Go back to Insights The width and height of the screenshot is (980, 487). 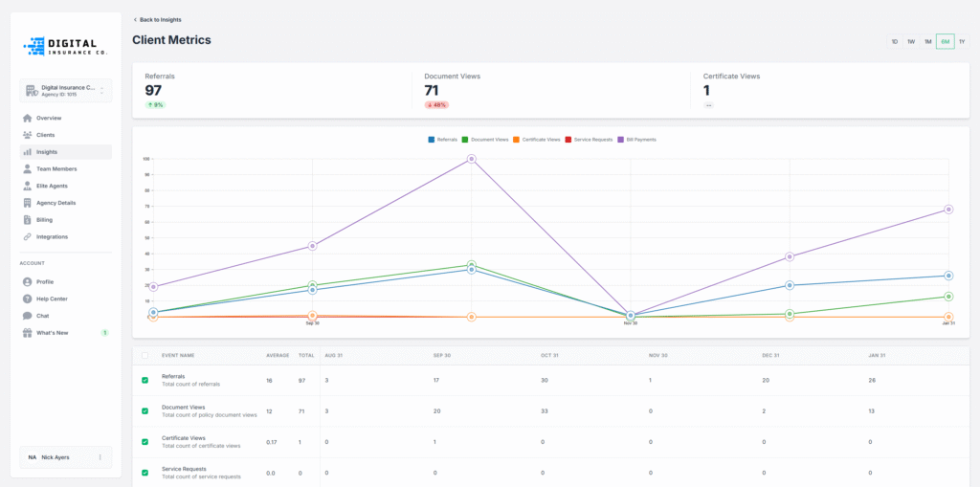point(157,19)
